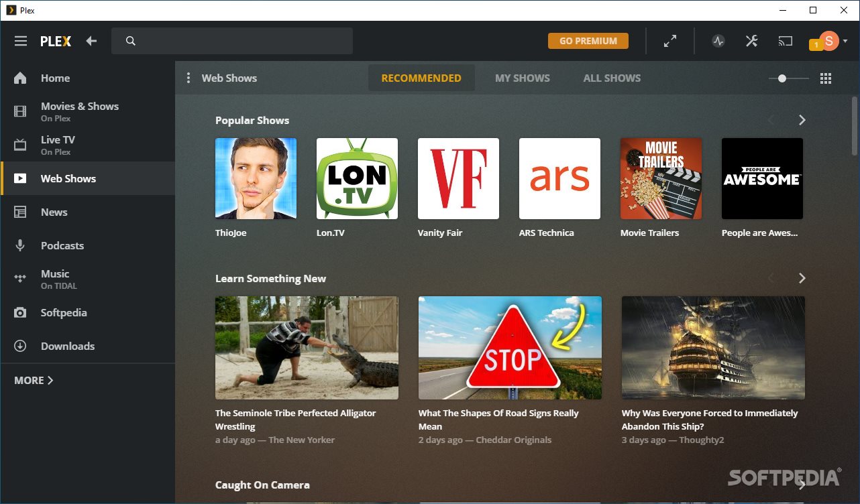The height and width of the screenshot is (504, 860).
Task: Open the hamburger menu icon
Action: pos(21,41)
